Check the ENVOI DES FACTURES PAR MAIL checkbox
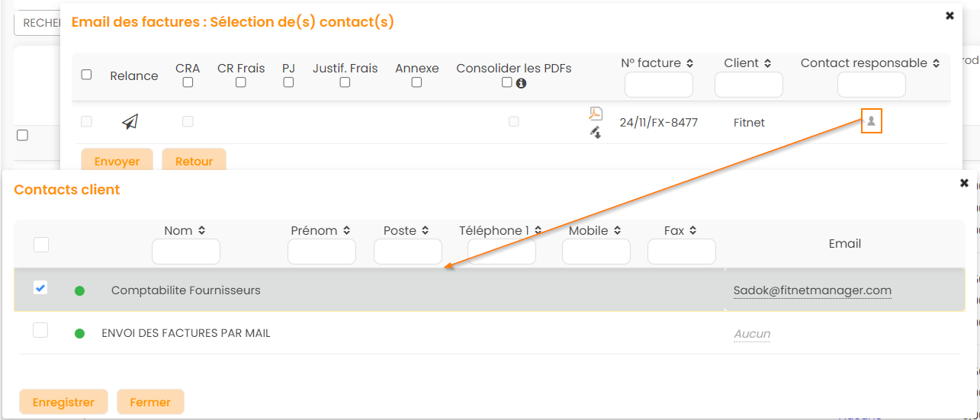The height and width of the screenshot is (420, 980). pyautogui.click(x=40, y=330)
